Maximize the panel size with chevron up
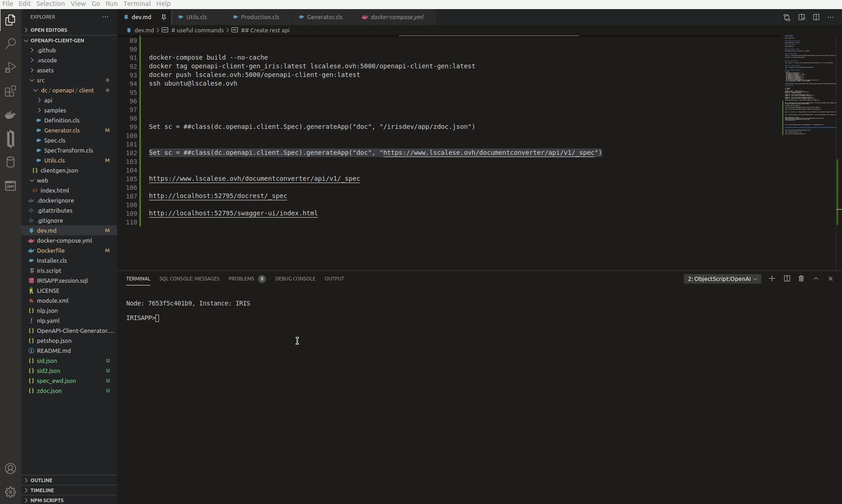This screenshot has height=504, width=842. pos(816,279)
